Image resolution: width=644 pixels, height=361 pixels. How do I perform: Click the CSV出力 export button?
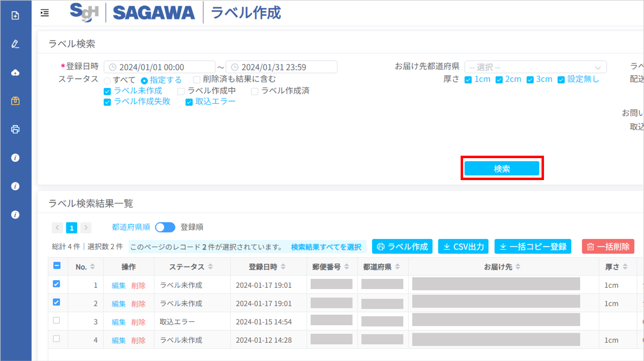pyautogui.click(x=463, y=247)
